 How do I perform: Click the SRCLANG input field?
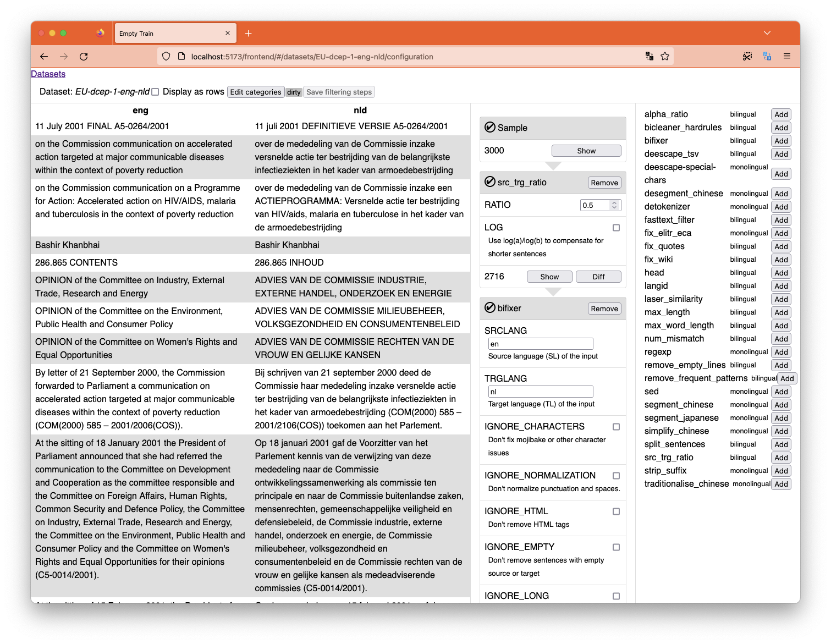(541, 344)
